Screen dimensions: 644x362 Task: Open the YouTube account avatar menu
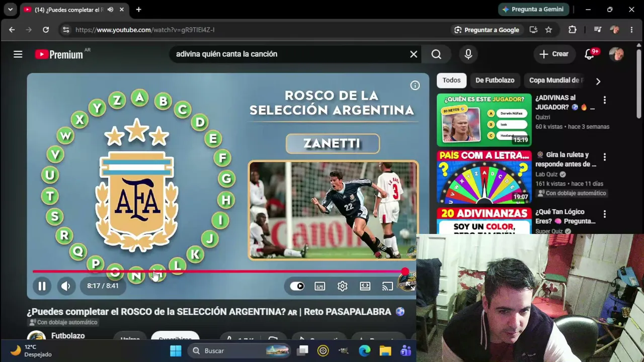click(x=616, y=54)
